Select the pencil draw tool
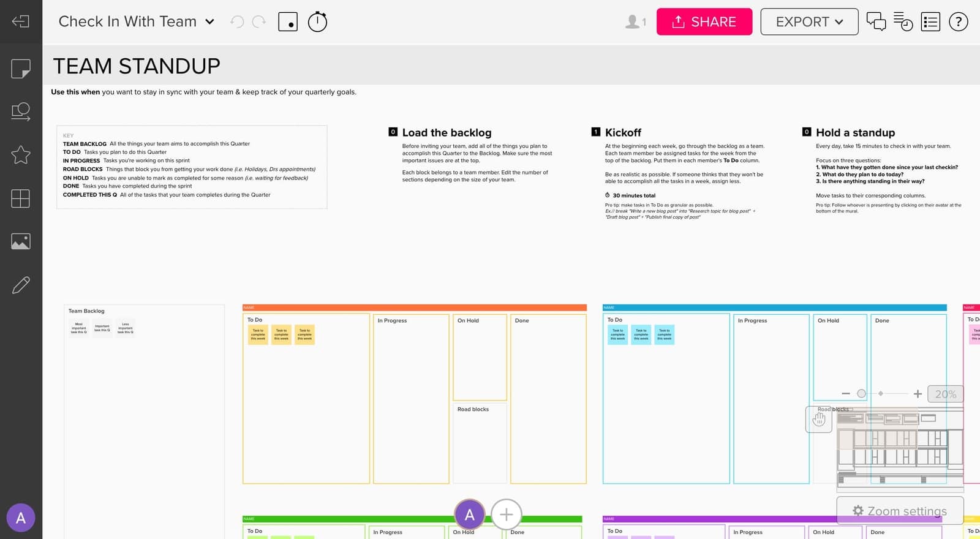Viewport: 980px width, 539px height. (x=21, y=285)
